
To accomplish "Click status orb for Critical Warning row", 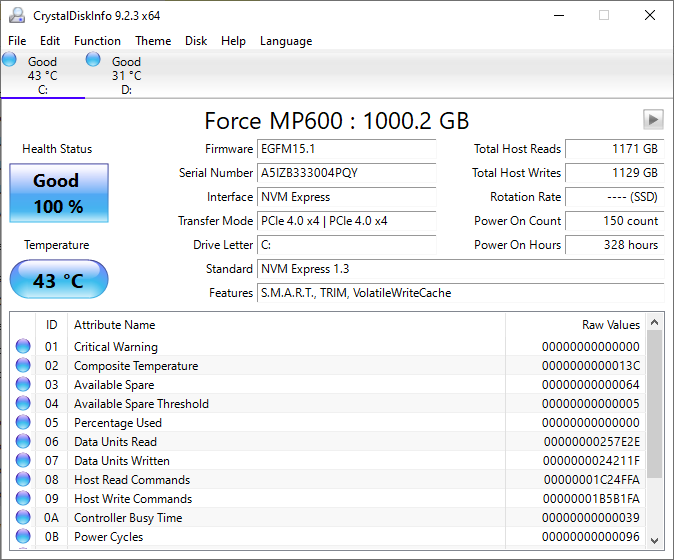I will click(23, 346).
